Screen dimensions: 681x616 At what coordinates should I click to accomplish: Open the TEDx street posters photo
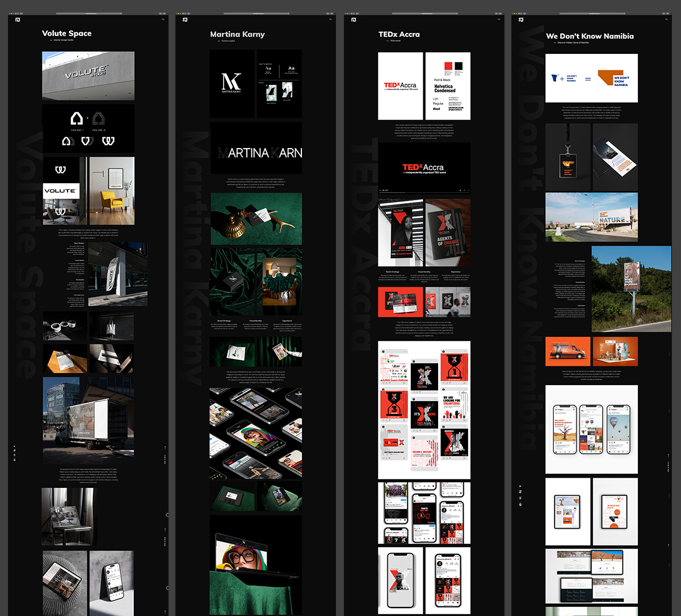[x=448, y=302]
